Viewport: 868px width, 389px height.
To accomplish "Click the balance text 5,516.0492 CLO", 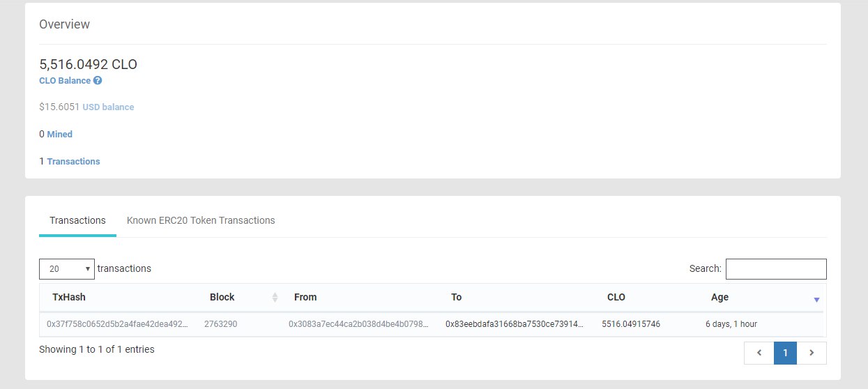I will (x=88, y=65).
